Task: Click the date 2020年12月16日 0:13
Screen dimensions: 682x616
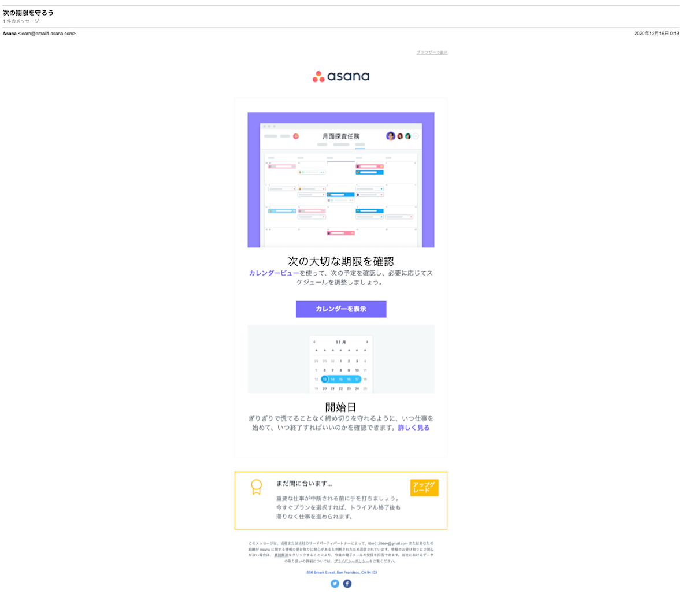Action: [x=657, y=34]
